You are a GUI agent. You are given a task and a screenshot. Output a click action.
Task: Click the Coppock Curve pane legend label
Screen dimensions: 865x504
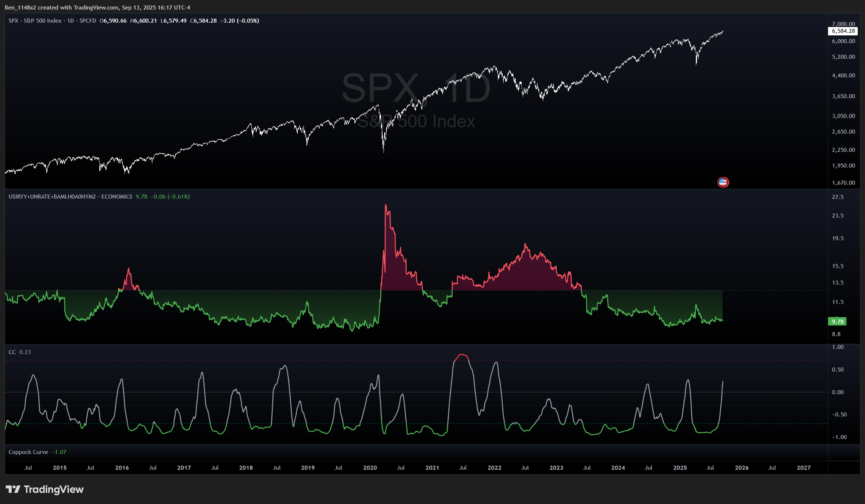pos(28,452)
